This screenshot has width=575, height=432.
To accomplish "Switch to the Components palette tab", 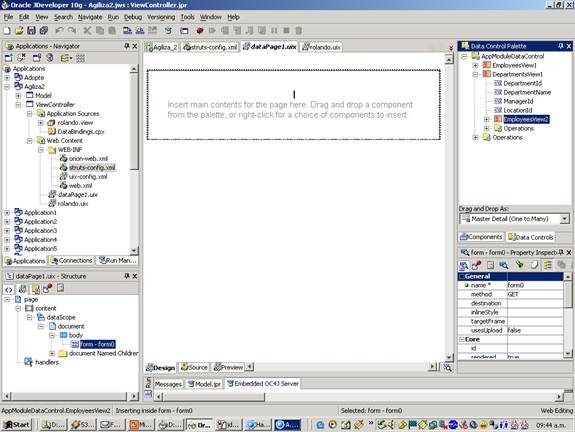I will coord(481,237).
